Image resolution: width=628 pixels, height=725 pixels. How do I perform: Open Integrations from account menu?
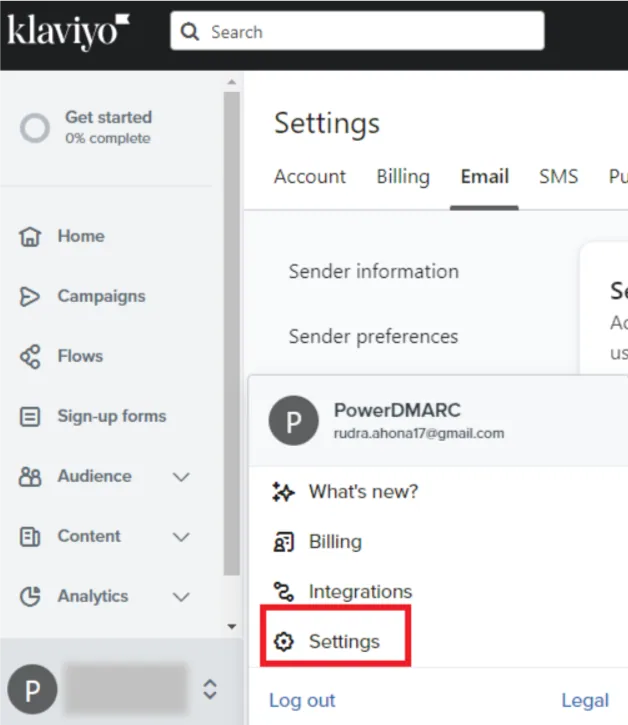pyautogui.click(x=360, y=592)
